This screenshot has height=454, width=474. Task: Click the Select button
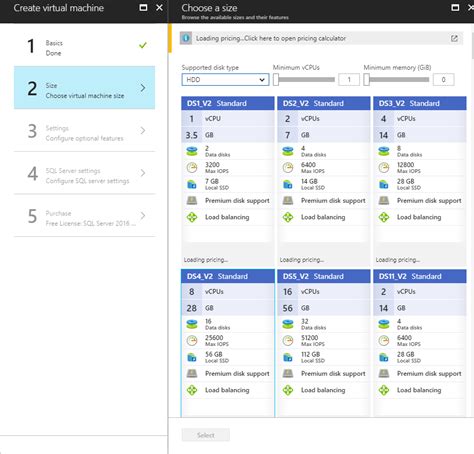pyautogui.click(x=206, y=435)
